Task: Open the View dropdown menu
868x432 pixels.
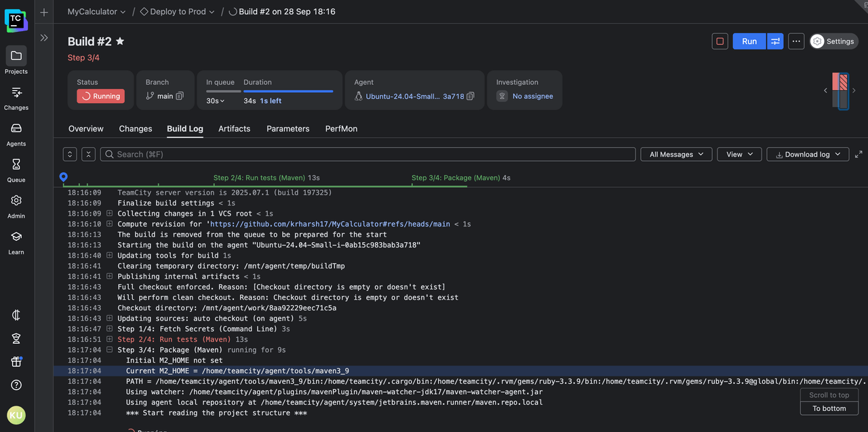Action: click(x=739, y=155)
